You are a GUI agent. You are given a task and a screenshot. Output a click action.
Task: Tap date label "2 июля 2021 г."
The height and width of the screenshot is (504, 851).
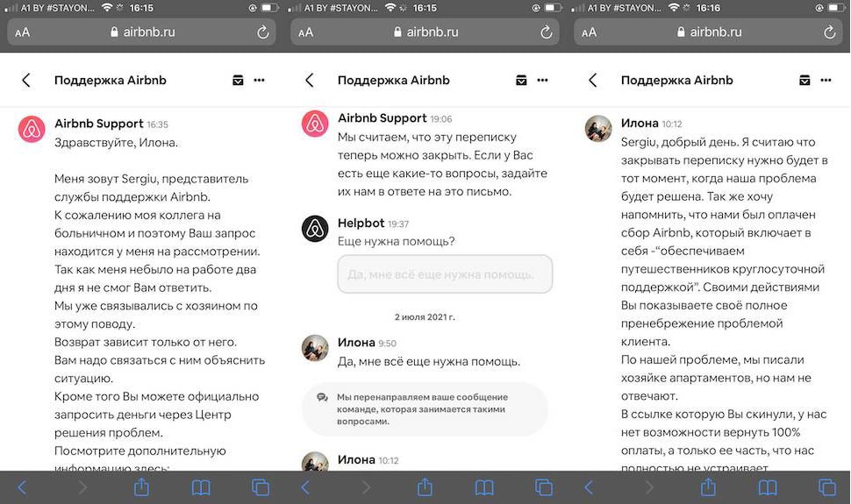pyautogui.click(x=425, y=316)
